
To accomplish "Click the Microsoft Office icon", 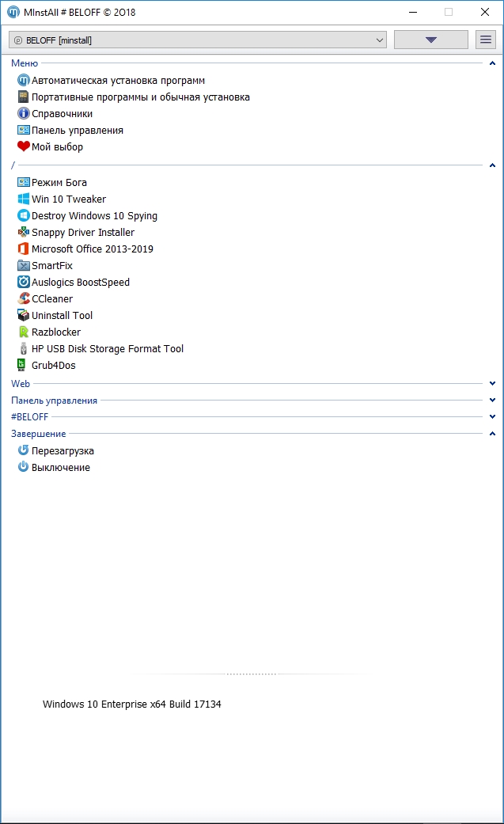I will pyautogui.click(x=23, y=249).
